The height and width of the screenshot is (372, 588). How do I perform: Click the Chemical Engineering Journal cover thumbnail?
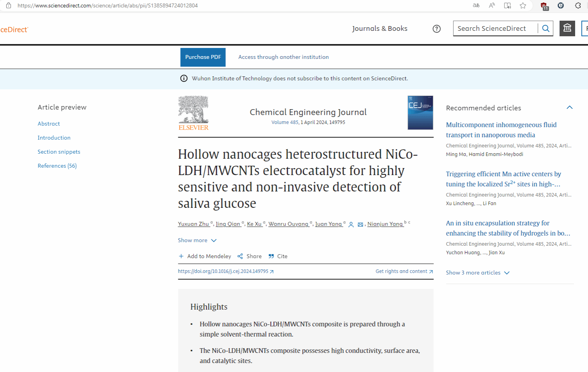click(420, 113)
